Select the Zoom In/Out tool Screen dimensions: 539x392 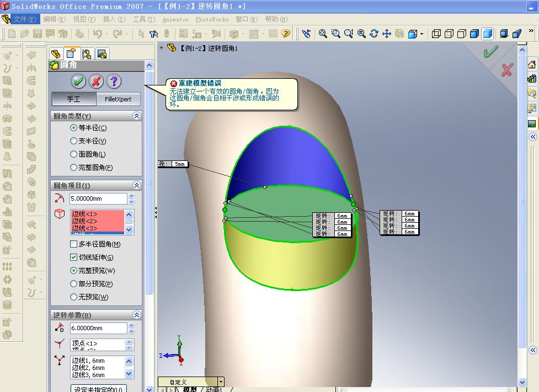[x=349, y=34]
